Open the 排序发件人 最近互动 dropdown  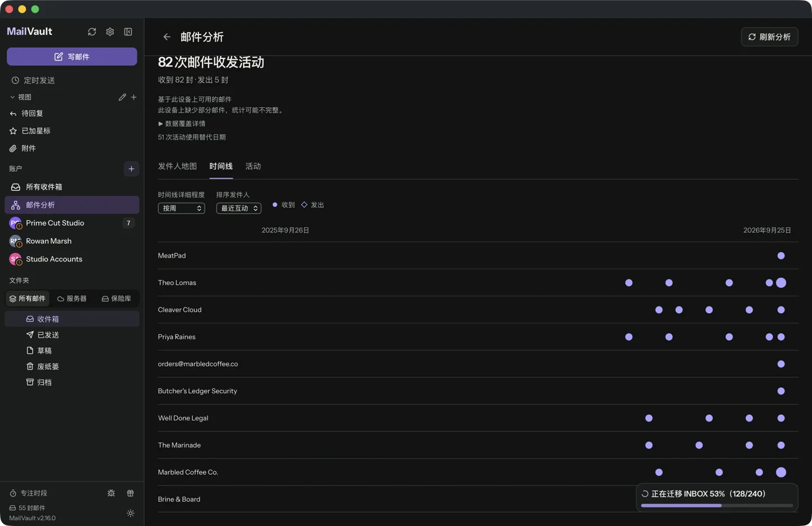239,208
